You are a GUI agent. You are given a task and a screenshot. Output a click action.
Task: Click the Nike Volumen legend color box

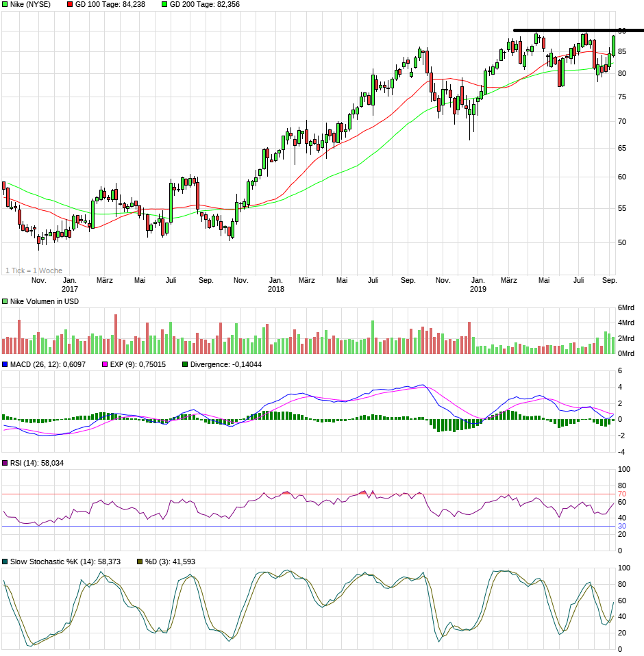tap(5, 302)
